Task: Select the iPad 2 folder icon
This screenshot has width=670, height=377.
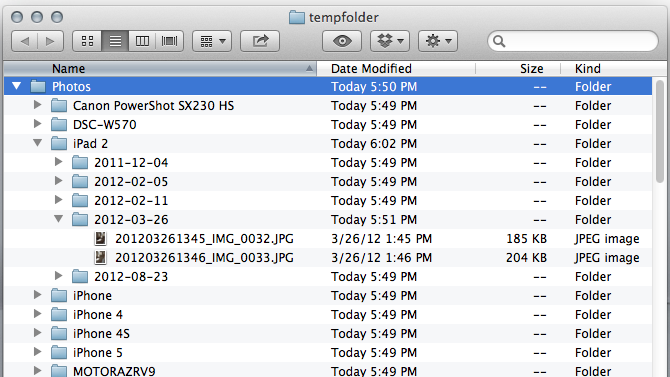Action: [59, 144]
